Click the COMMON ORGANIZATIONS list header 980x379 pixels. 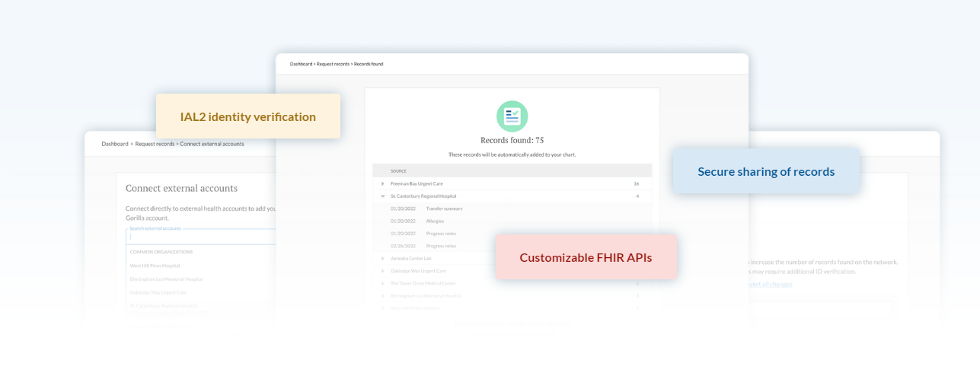[x=161, y=252]
